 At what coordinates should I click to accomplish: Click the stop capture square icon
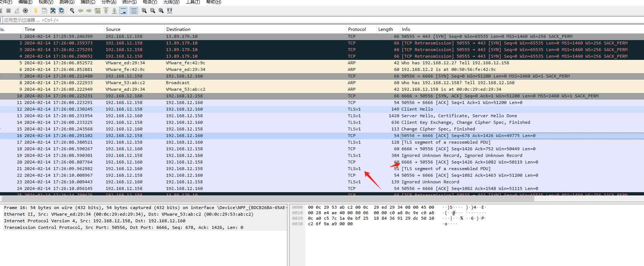coord(8,11)
